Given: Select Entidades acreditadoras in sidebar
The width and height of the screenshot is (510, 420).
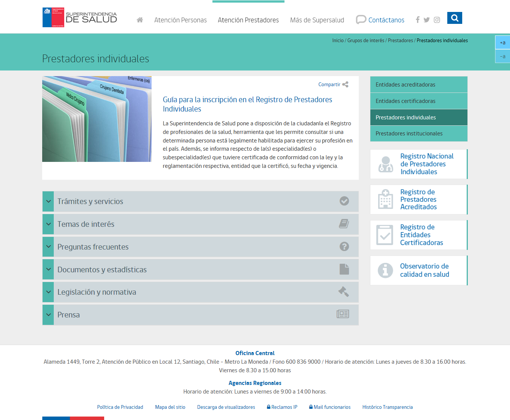Looking at the screenshot, I should [x=419, y=85].
